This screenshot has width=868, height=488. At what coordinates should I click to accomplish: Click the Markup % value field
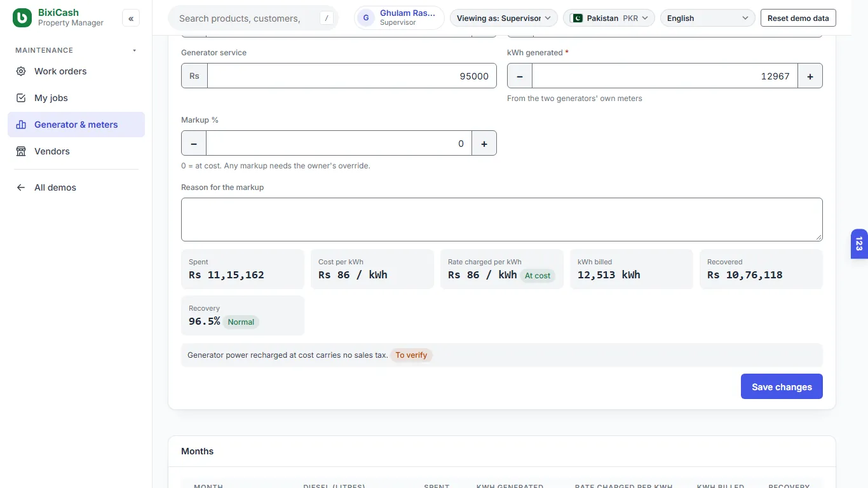(x=339, y=143)
